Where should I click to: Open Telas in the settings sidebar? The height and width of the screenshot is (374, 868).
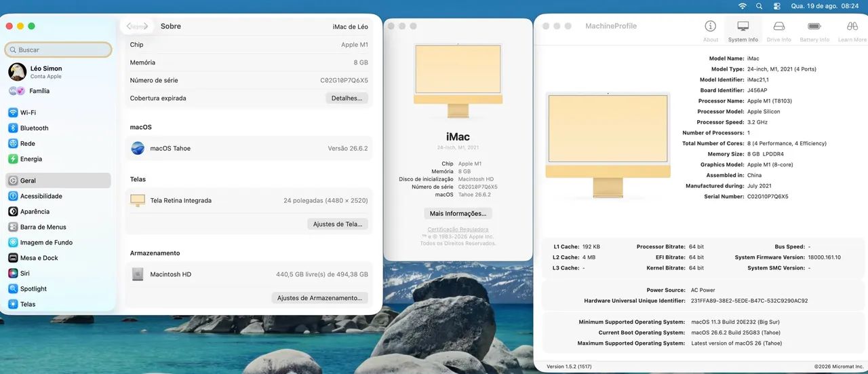58,304
